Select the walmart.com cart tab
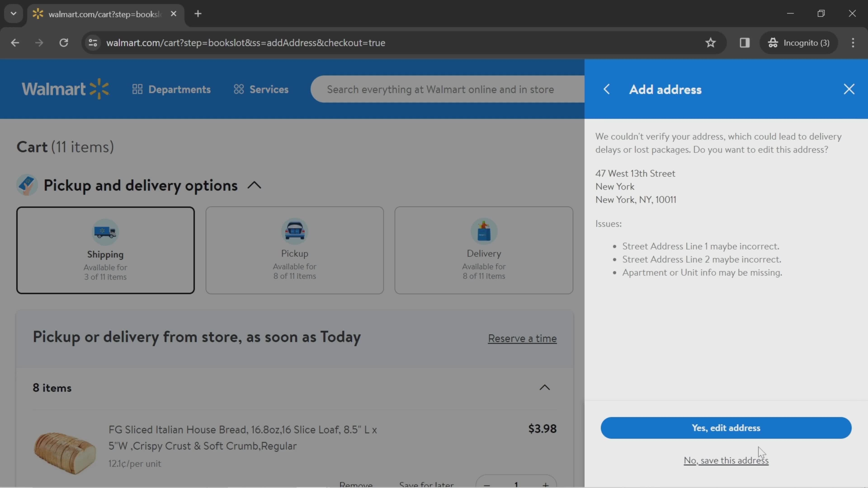The width and height of the screenshot is (868, 488). (x=106, y=14)
